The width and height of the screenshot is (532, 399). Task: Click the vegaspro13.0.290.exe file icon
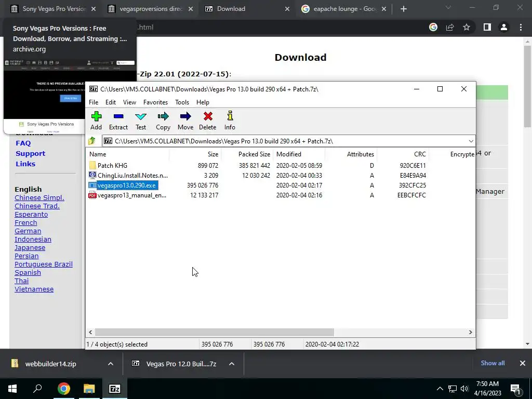pyautogui.click(x=92, y=185)
